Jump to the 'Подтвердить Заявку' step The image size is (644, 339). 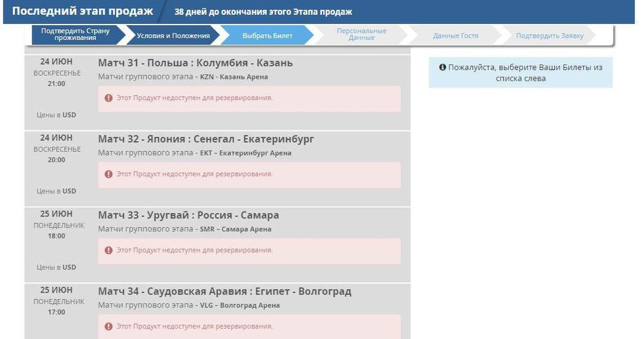(549, 35)
